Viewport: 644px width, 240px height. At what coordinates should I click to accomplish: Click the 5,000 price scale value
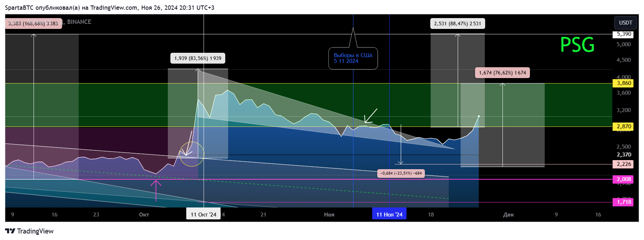(x=623, y=44)
